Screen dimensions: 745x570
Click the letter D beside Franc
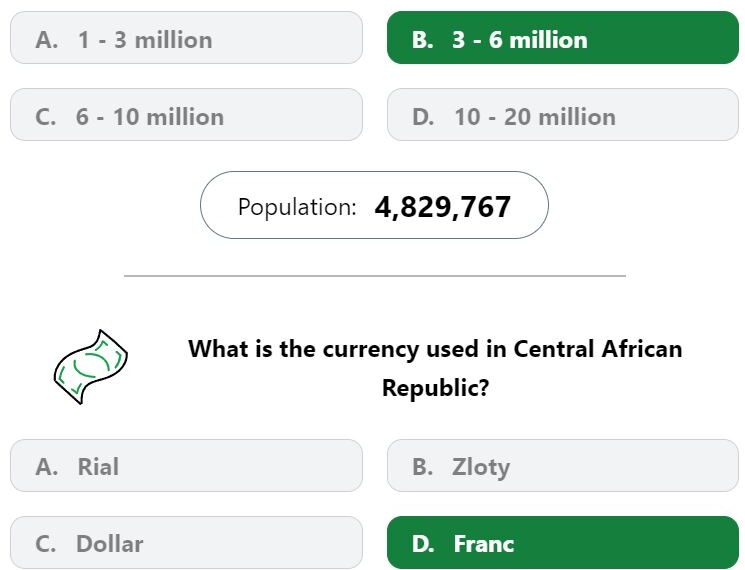tap(423, 544)
